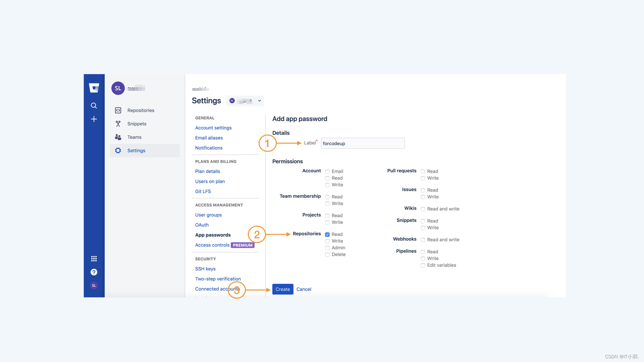
Task: Open help question mark icon
Action: point(94,272)
